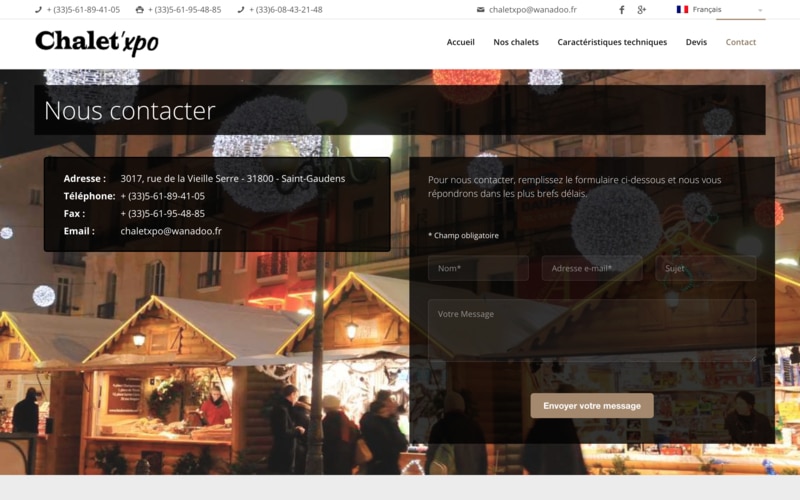Go to the Accueil menu item
The image size is (800, 500).
coord(460,42)
